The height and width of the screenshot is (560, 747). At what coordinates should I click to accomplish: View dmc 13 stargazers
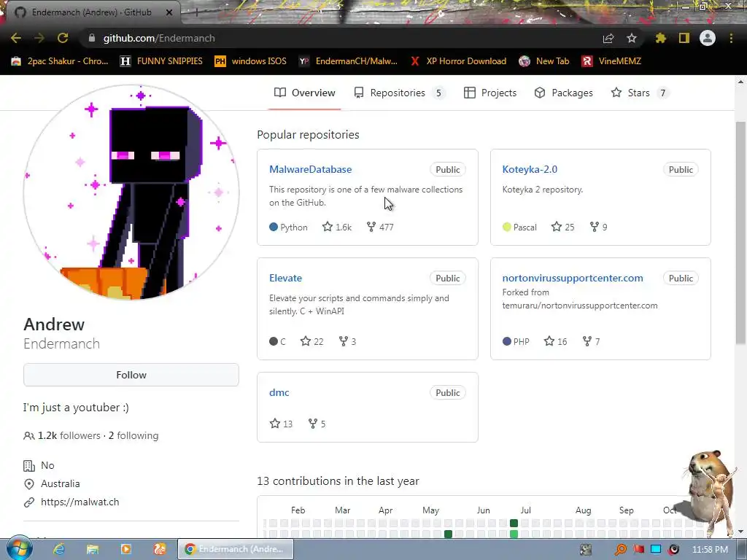point(281,424)
